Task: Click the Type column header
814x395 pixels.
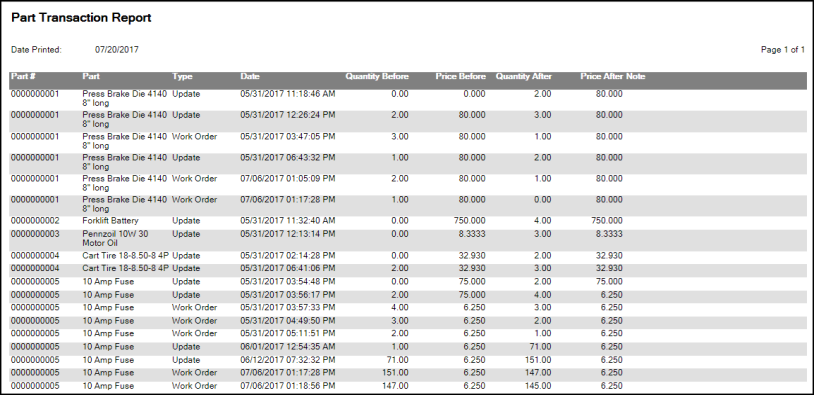Action: point(182,76)
